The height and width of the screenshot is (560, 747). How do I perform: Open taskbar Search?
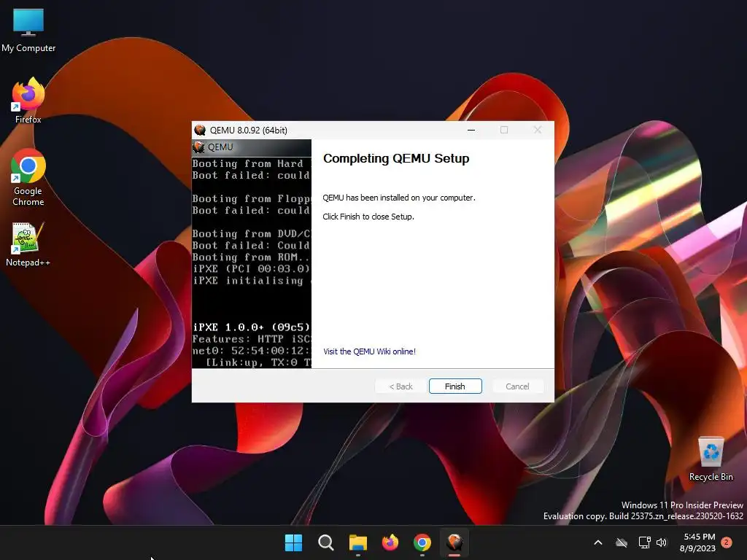click(x=326, y=542)
